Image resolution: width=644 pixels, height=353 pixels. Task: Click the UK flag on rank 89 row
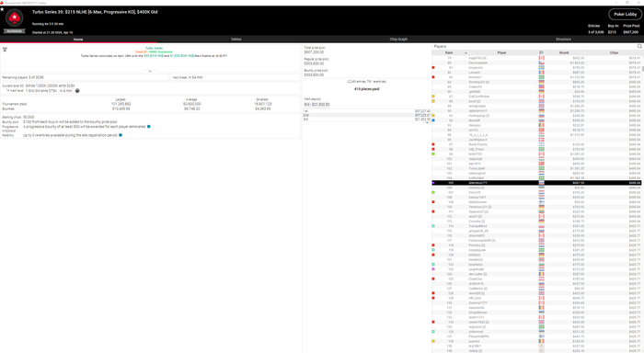pyautogui.click(x=541, y=106)
